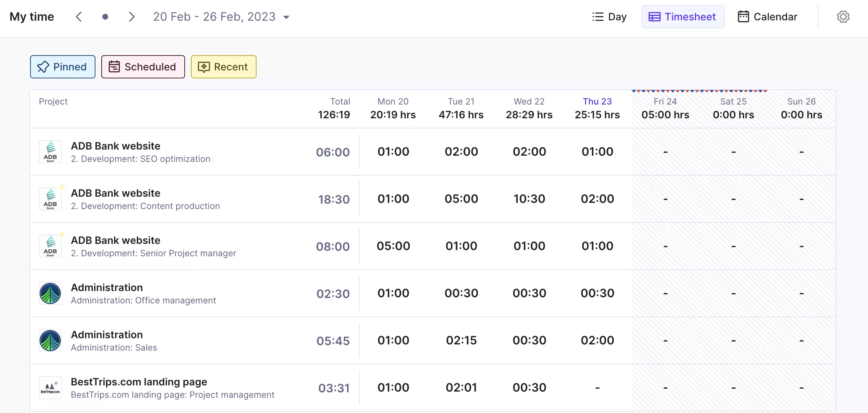The height and width of the screenshot is (413, 868).
Task: Open the date range dropdown
Action: (221, 17)
